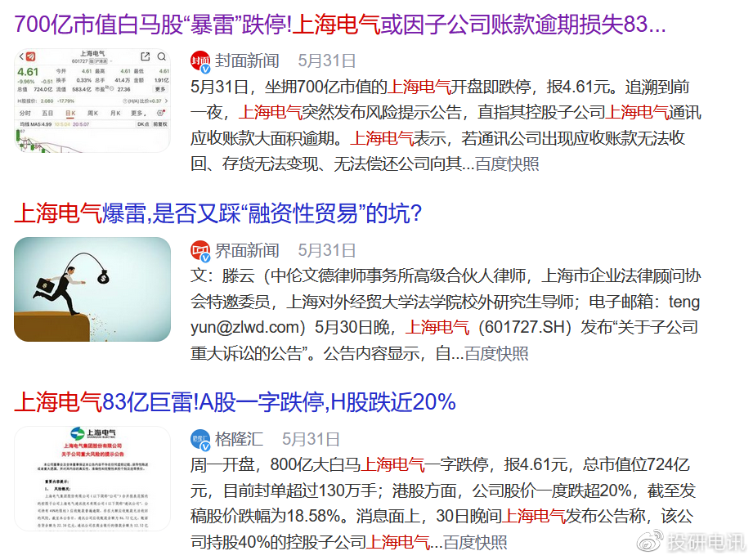
Task: Click the 5月31日 date beside 界面新闻
Action: click(327, 250)
